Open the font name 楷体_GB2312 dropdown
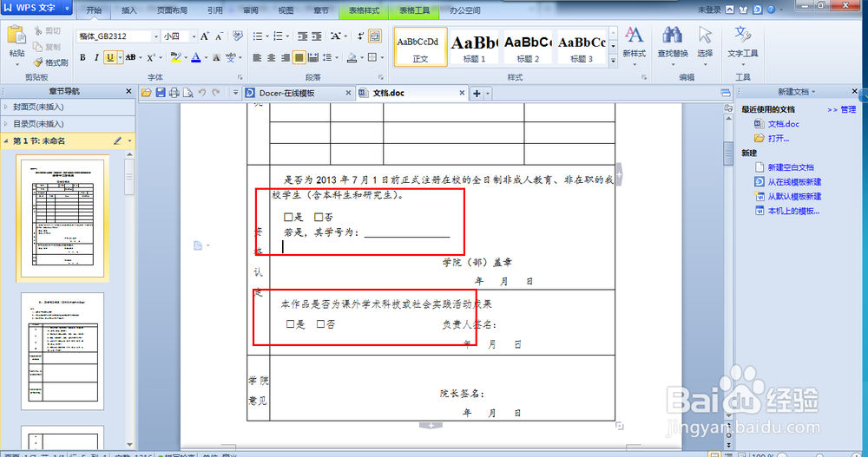The image size is (868, 457). coord(155,36)
